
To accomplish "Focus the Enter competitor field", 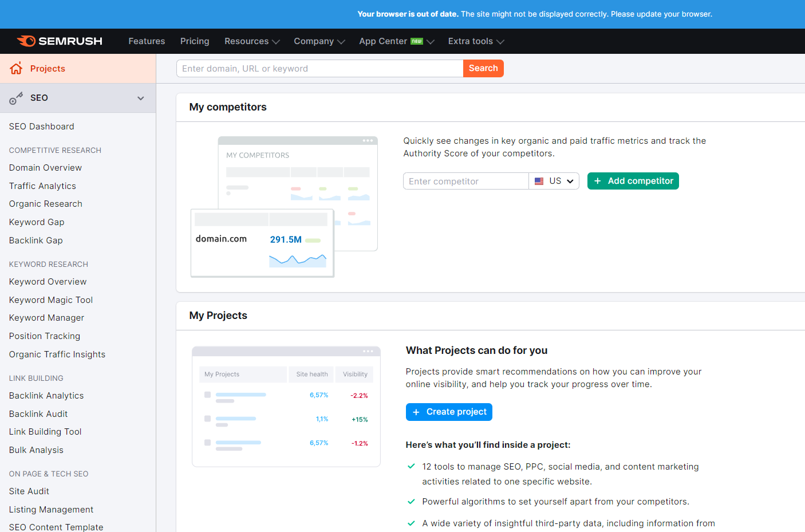I will 466,181.
